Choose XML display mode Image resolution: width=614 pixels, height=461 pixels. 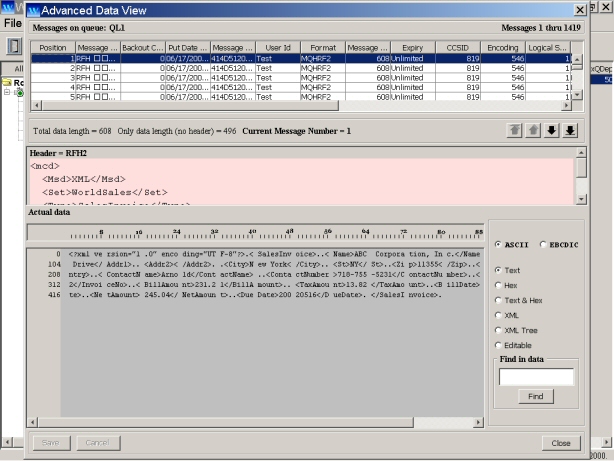(498, 315)
